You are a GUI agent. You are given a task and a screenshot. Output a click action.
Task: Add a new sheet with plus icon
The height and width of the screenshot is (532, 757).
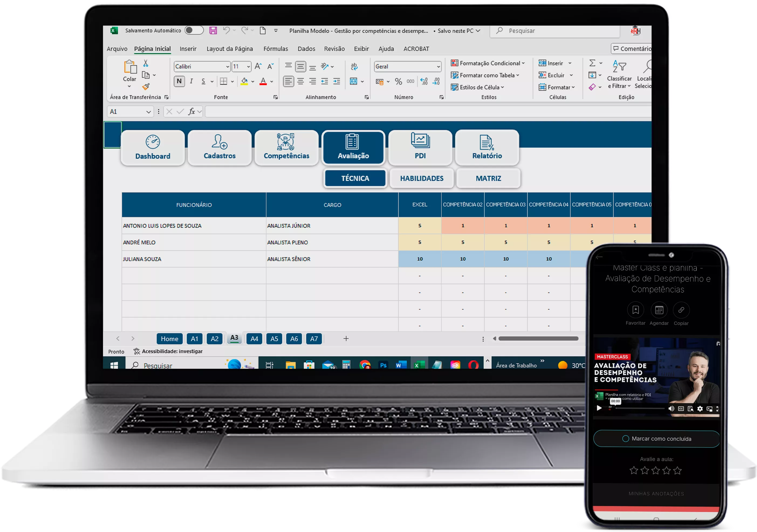[x=346, y=339]
